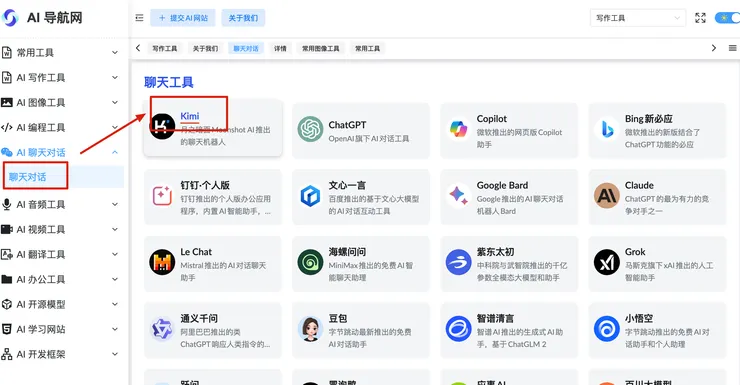The image size is (740, 385).
Task: Collapse the AI 聊天对话 chevron
Action: pyautogui.click(x=115, y=152)
